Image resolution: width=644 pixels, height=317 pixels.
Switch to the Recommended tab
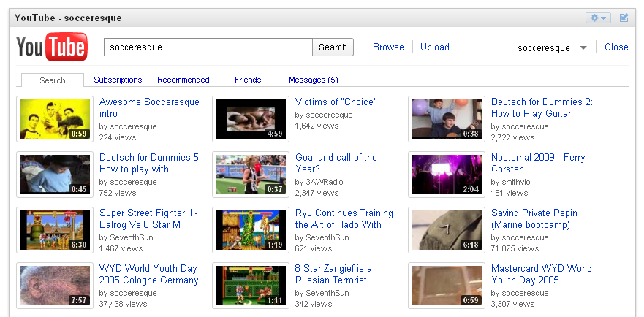point(183,80)
